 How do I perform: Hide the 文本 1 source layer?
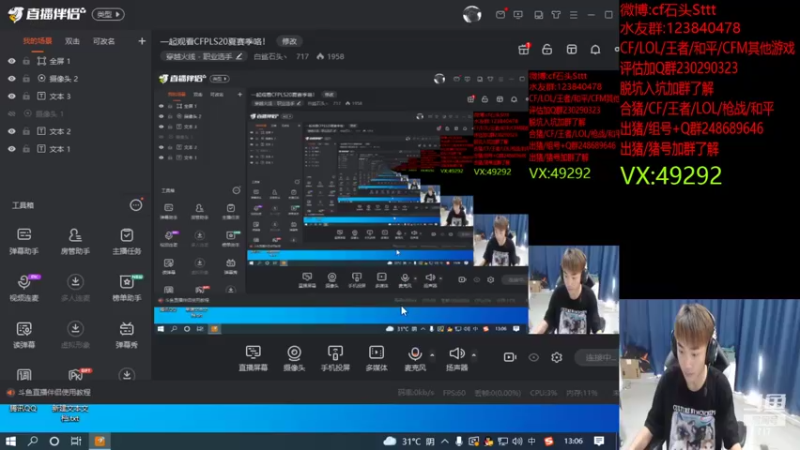pyautogui.click(x=12, y=149)
